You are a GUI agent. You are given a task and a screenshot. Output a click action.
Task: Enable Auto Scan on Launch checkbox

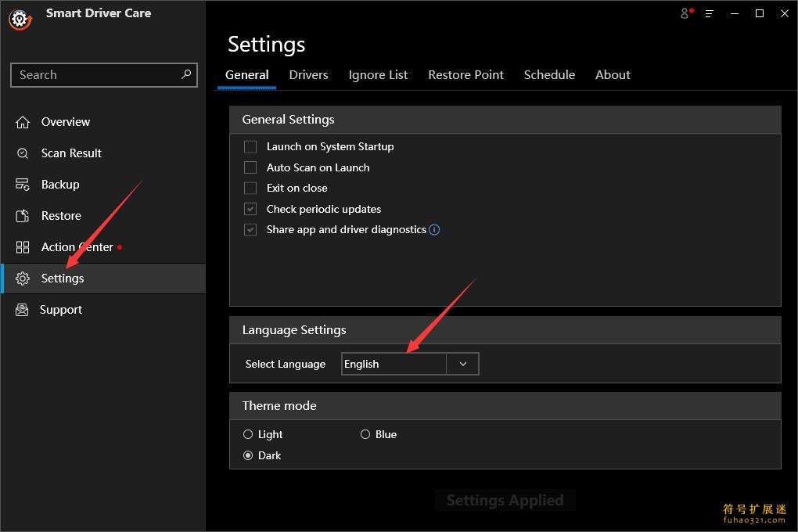point(250,167)
